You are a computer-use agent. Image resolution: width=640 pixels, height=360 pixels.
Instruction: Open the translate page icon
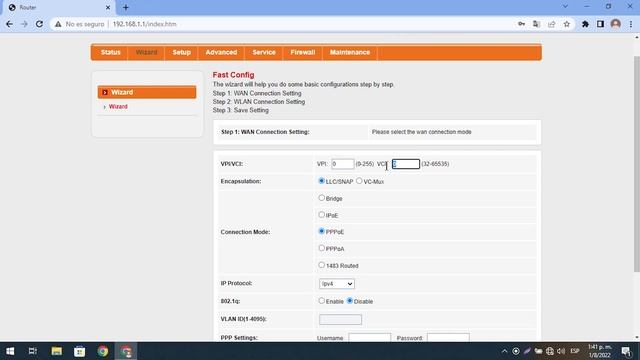pyautogui.click(x=536, y=24)
